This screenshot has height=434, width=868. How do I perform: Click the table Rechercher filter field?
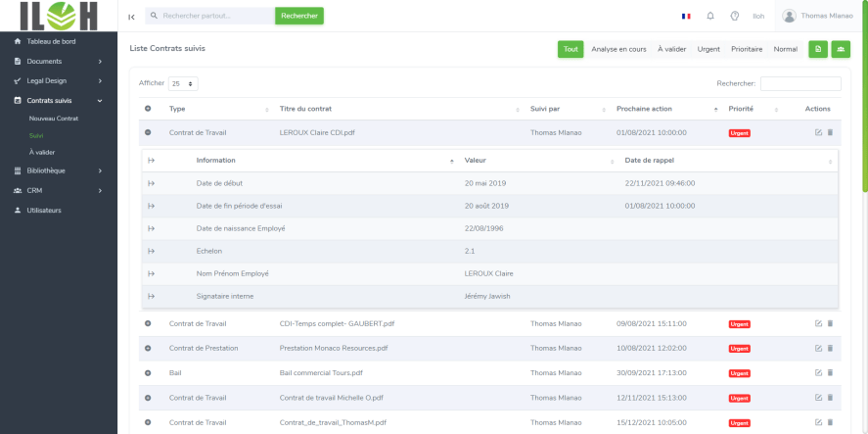click(x=799, y=83)
